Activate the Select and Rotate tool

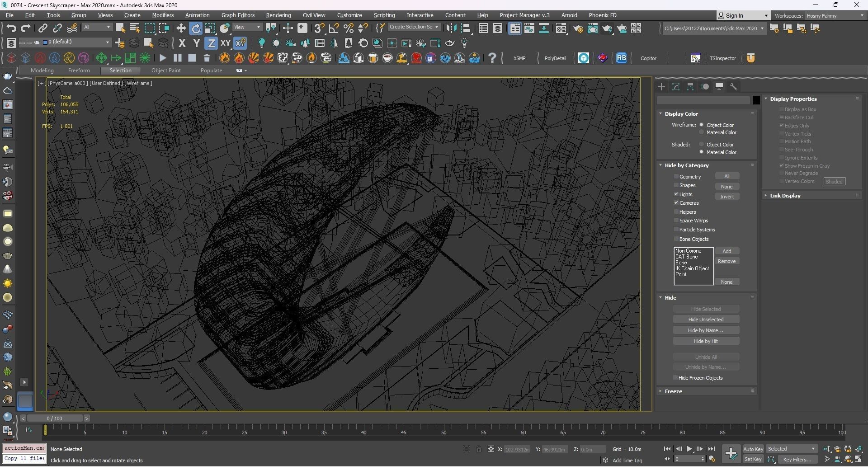pyautogui.click(x=196, y=28)
